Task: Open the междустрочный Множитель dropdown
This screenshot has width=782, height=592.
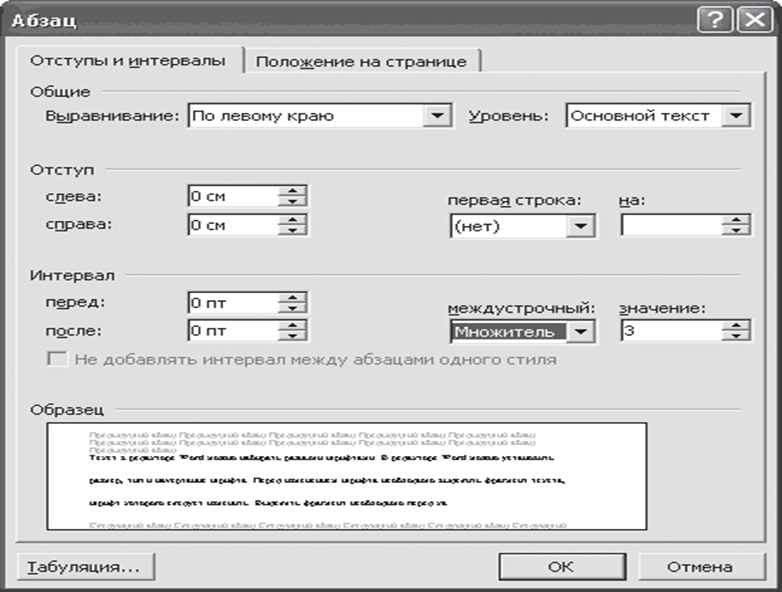Action: coord(580,332)
